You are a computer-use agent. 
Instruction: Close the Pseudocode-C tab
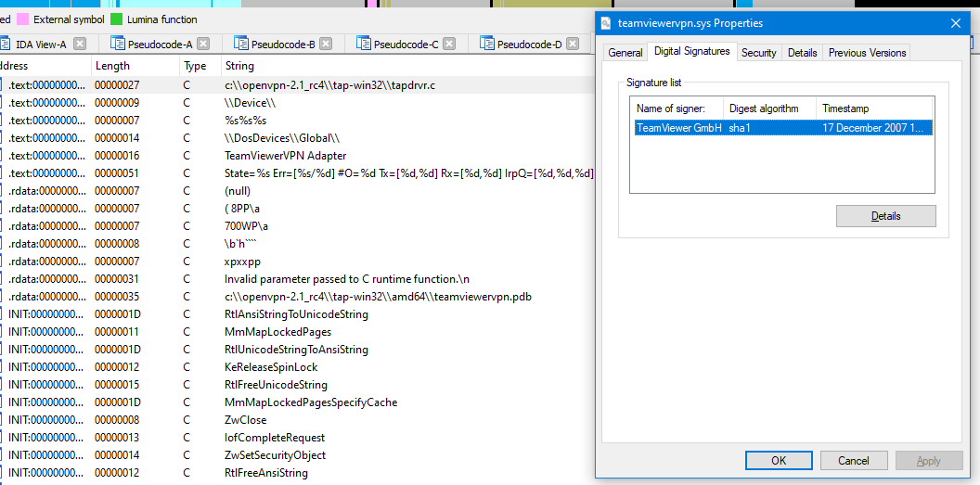tap(449, 44)
